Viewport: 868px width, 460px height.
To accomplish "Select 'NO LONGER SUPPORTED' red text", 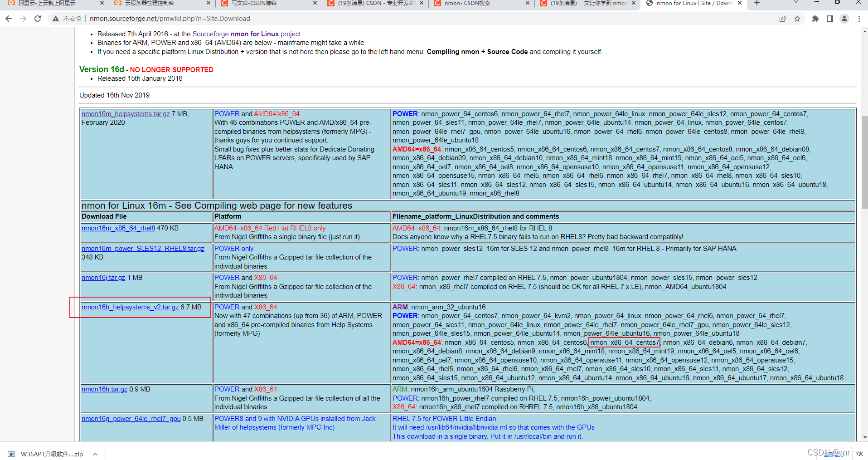I will tap(171, 70).
